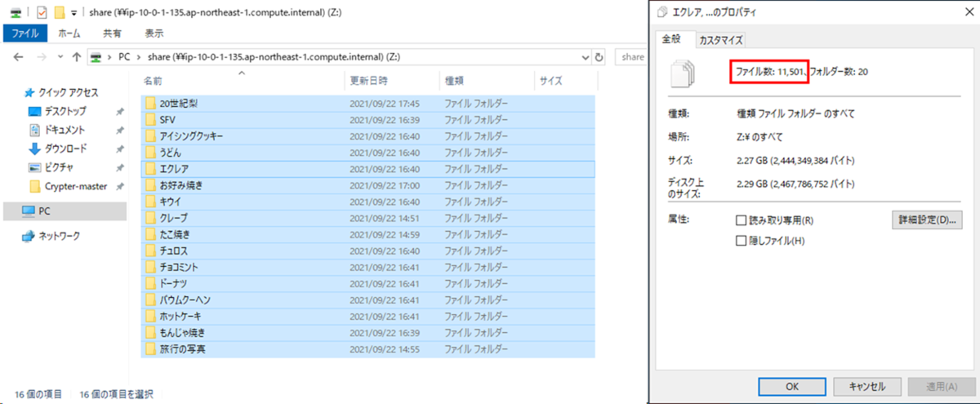Switch to the 共有 ribbon tab
The width and height of the screenshot is (980, 404).
point(113,33)
